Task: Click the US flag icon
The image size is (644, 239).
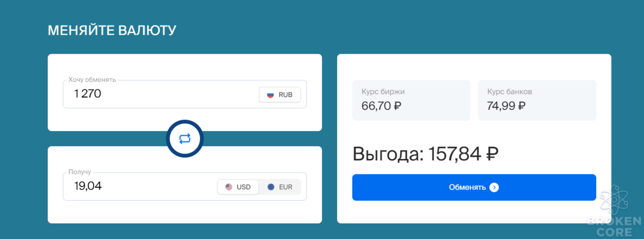Action: point(229,187)
